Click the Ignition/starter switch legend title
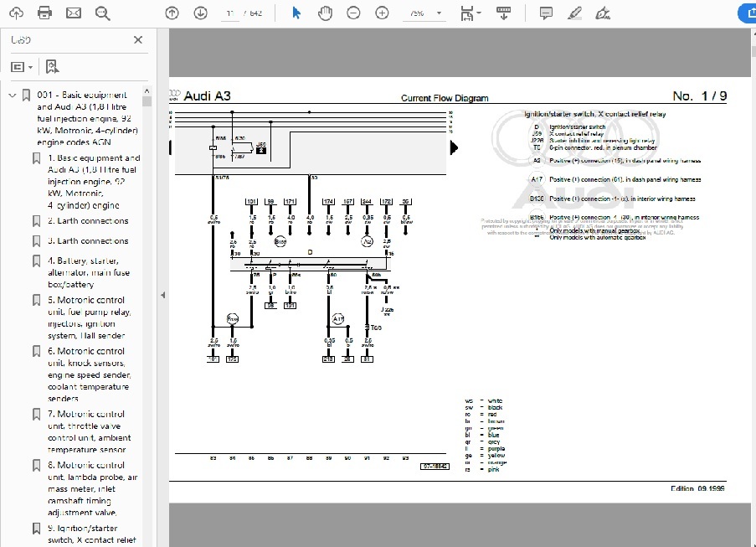Screen dimensions: 756x547 coord(595,114)
